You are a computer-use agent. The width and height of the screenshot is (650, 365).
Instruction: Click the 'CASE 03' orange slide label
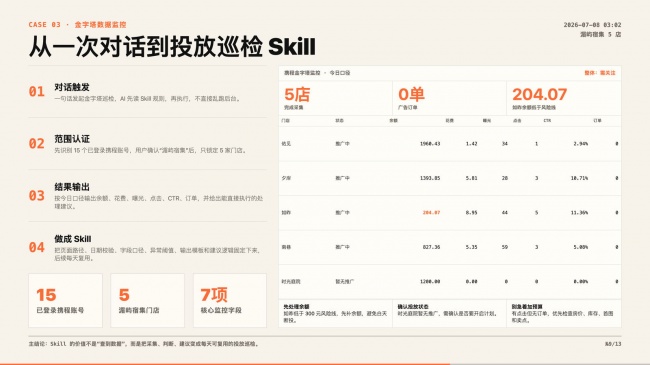pos(44,24)
